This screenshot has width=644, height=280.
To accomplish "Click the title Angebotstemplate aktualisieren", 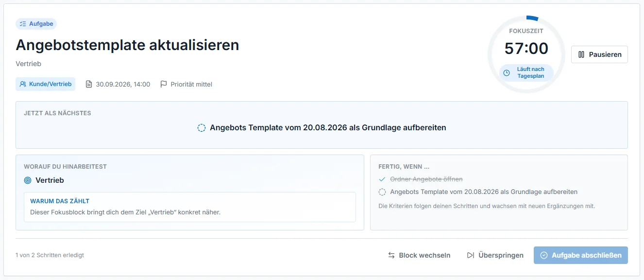I will [127, 45].
